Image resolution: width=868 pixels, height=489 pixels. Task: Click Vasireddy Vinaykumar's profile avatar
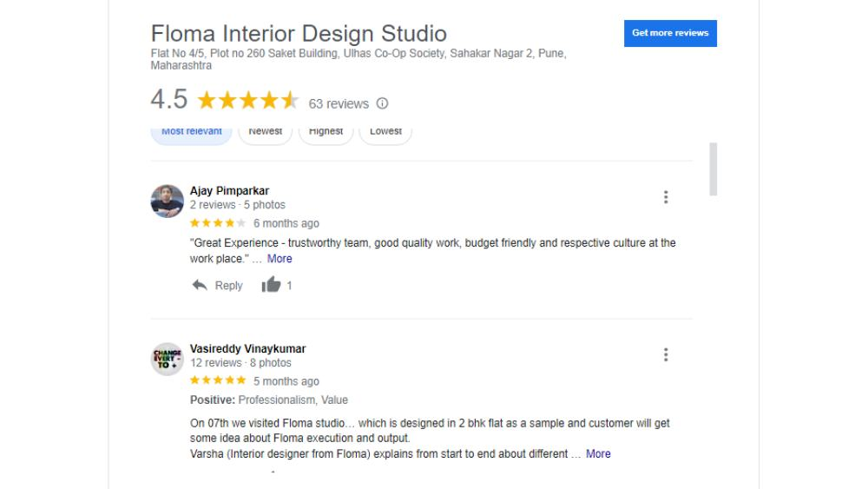167,358
